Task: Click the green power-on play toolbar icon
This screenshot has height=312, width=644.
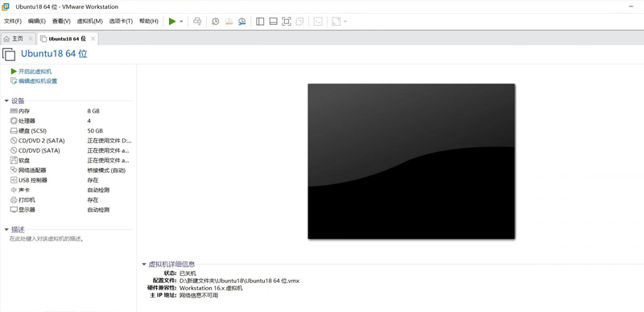Action: tap(172, 22)
